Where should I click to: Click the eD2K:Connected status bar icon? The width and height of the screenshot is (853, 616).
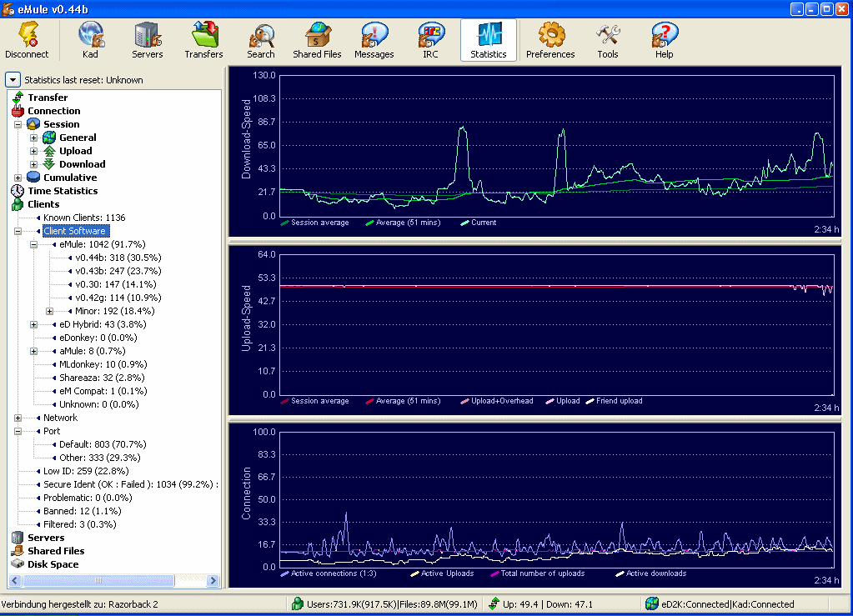click(x=650, y=603)
